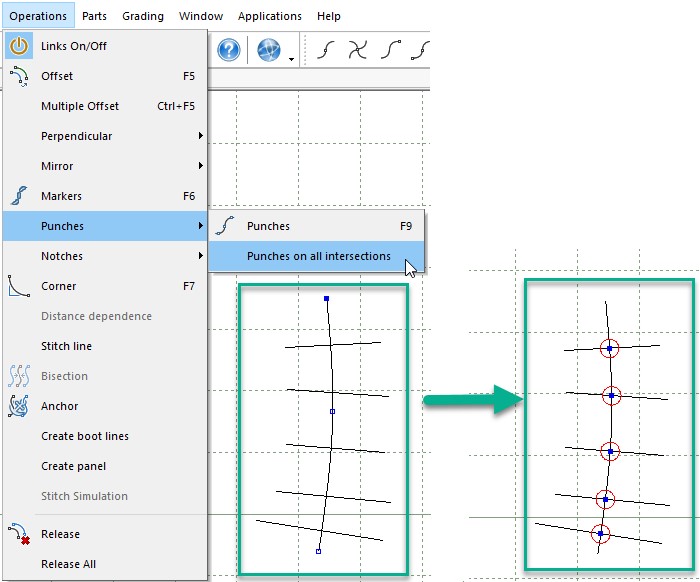Image resolution: width=700 pixels, height=582 pixels.
Task: Choose Release All entry
Action: [105, 564]
